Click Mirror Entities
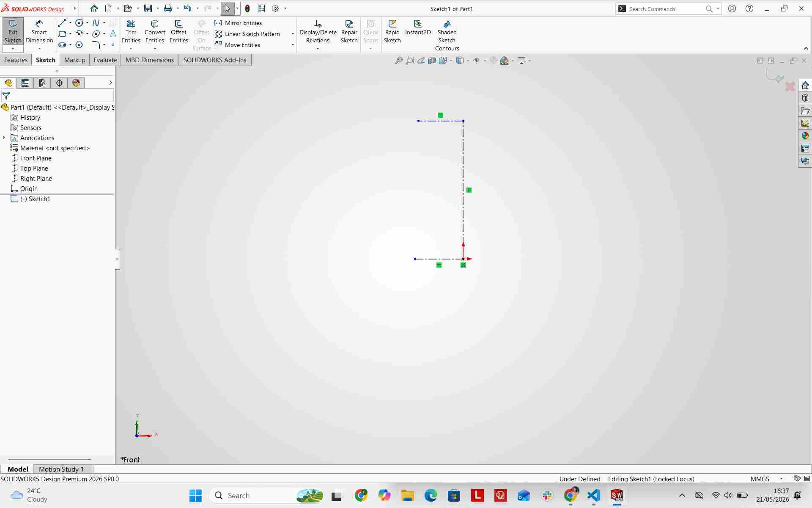The height and width of the screenshot is (508, 812). (239, 23)
